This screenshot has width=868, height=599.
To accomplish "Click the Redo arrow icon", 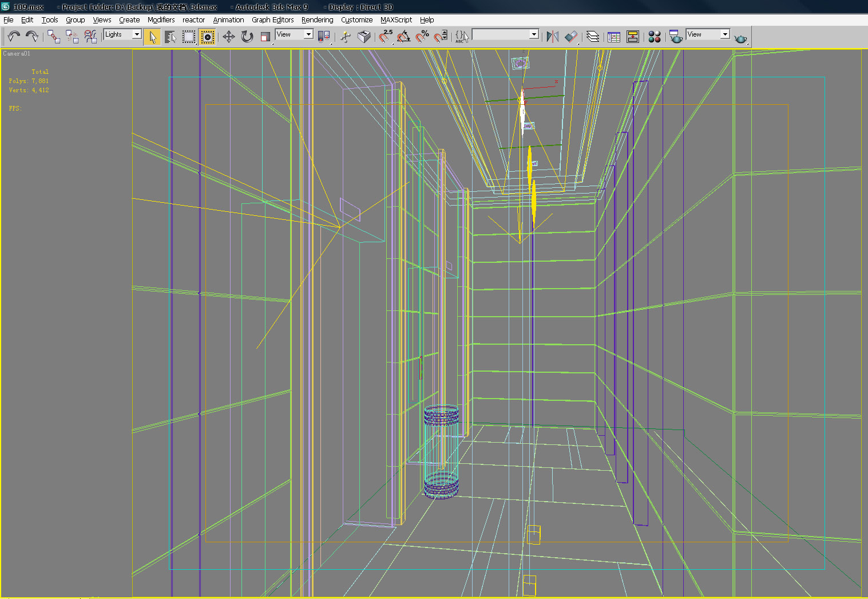I will point(32,37).
